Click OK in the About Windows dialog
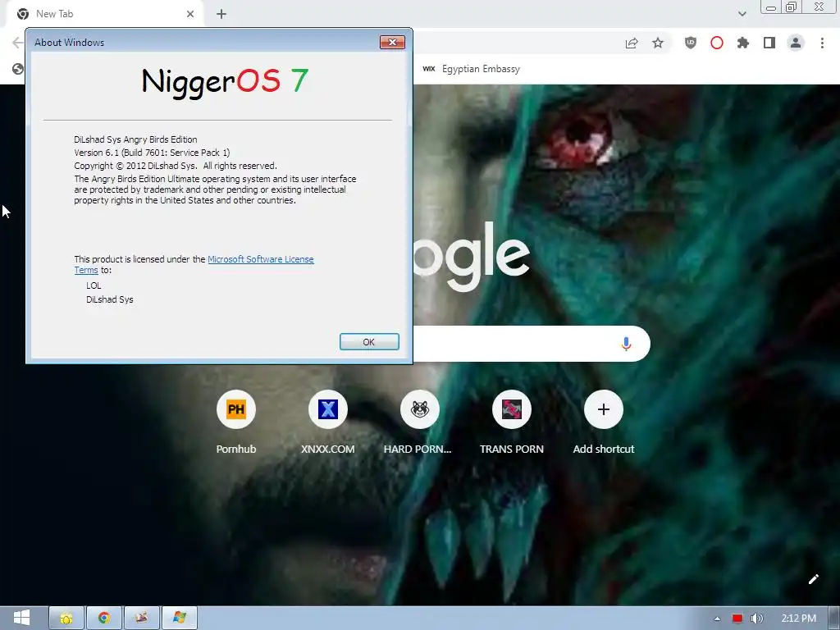The width and height of the screenshot is (840, 630). click(x=369, y=342)
